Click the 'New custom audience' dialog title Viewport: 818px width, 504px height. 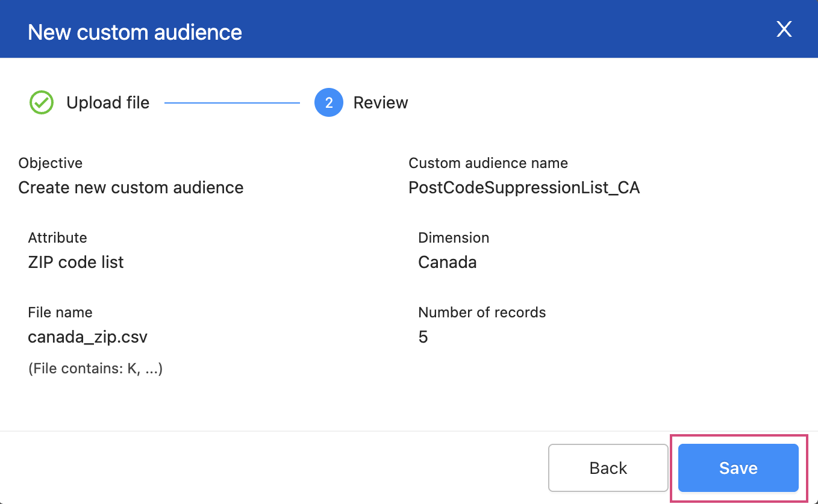tap(135, 32)
